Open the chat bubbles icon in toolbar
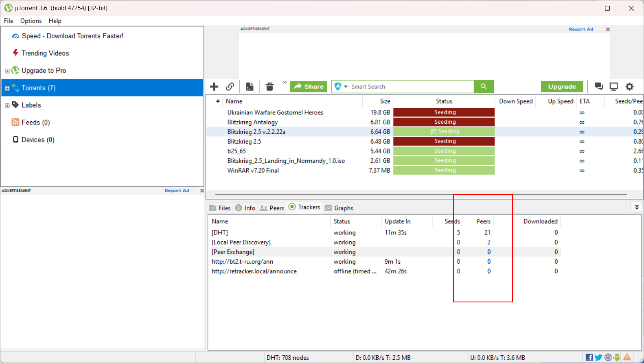This screenshot has height=363, width=644. point(598,86)
